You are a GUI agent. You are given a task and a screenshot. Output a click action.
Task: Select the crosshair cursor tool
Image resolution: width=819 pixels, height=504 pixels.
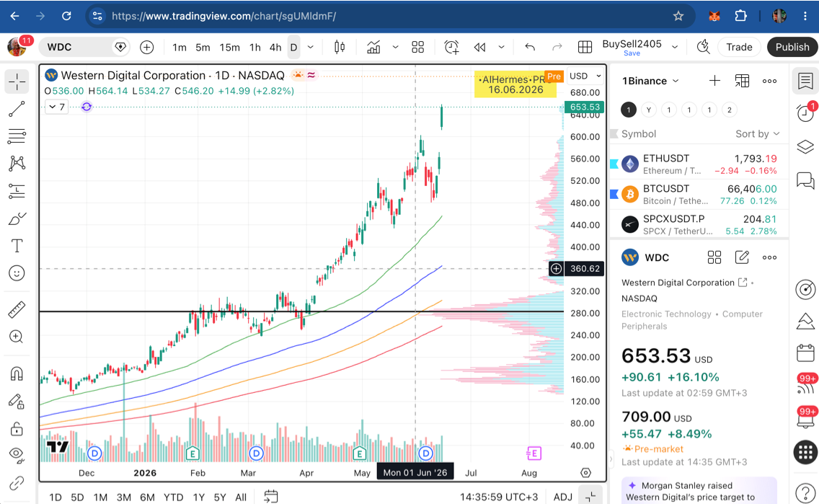(x=17, y=82)
